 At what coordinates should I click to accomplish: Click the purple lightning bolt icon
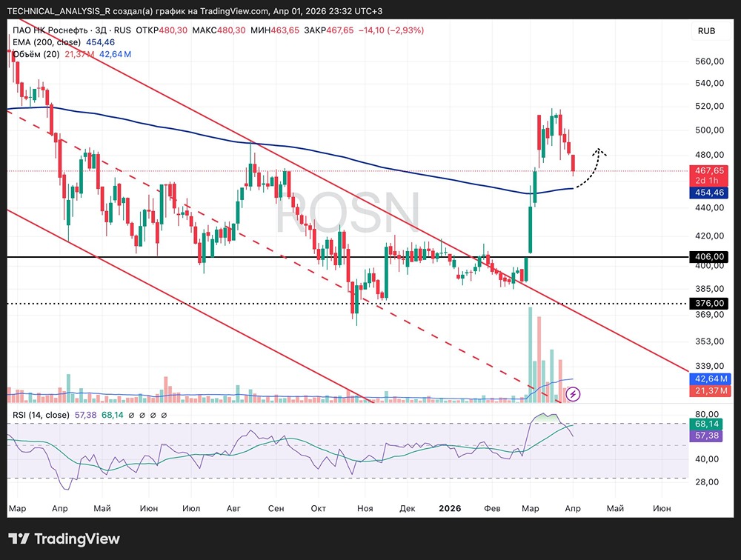[573, 393]
